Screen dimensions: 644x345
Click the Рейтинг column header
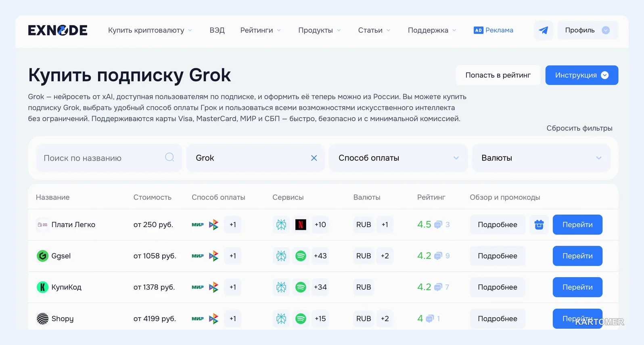point(431,197)
